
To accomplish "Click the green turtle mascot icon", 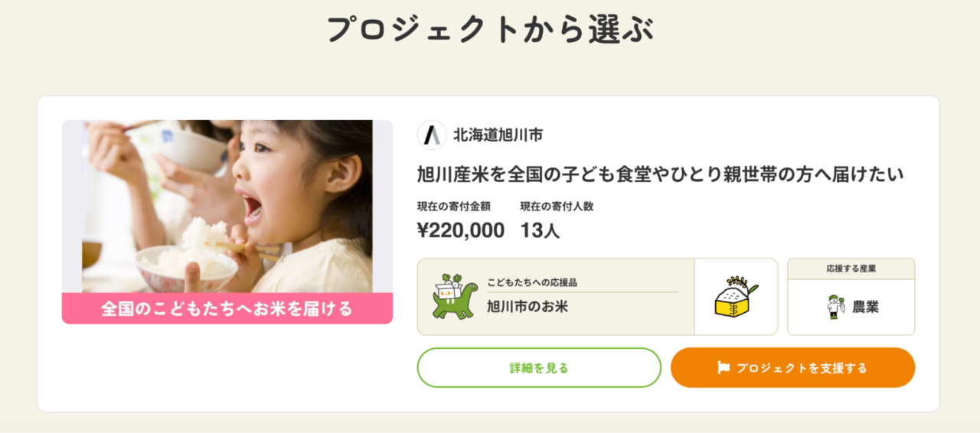I will [x=455, y=296].
